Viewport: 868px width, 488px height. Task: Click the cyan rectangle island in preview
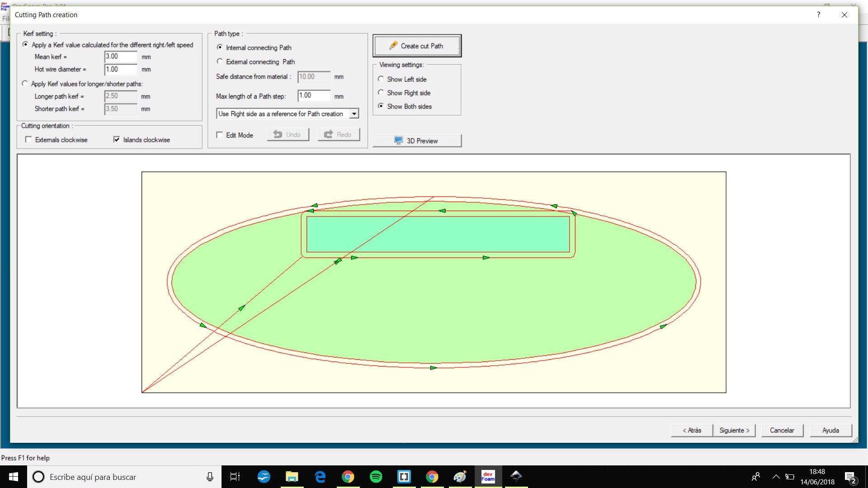pyautogui.click(x=452, y=235)
